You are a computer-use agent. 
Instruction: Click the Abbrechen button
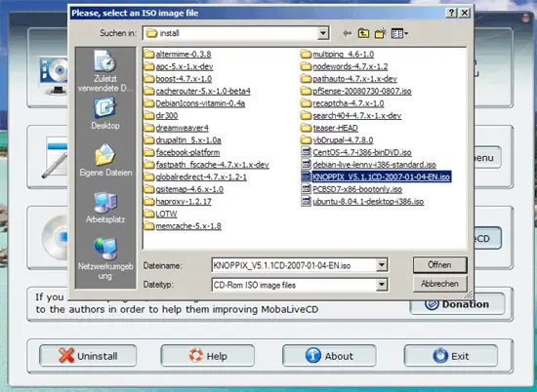pos(439,284)
